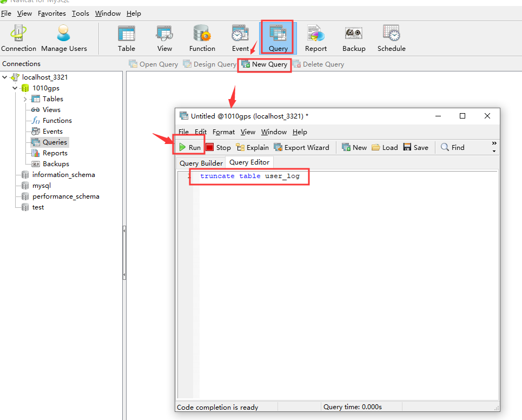Click the sidebar splitter collapse handle
The image size is (522, 420).
click(x=124, y=253)
